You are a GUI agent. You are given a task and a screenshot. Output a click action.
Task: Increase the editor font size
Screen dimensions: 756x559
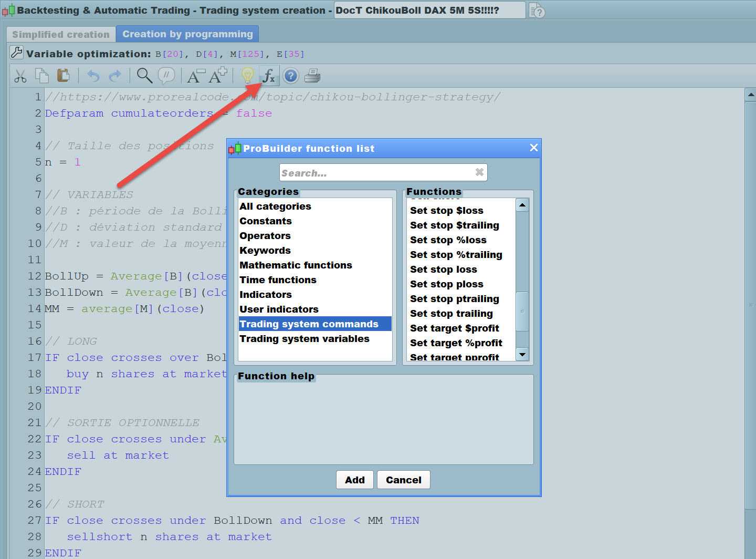218,75
